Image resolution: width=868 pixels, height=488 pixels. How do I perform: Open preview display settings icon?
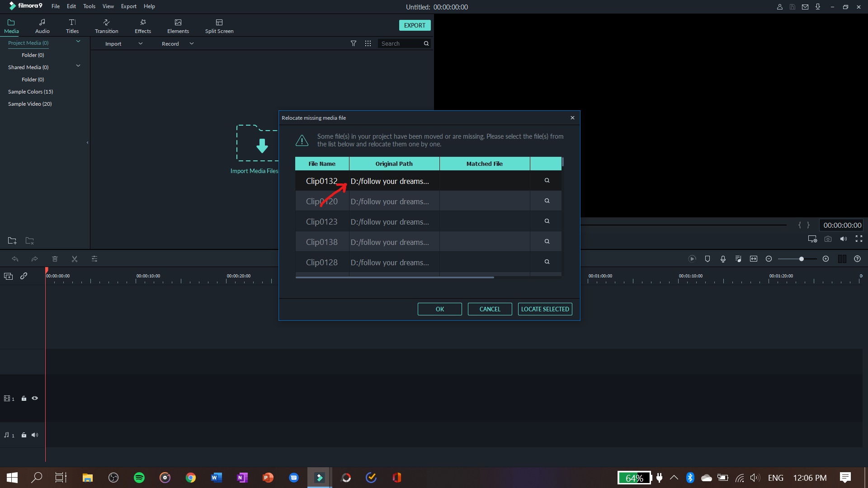[812, 239]
